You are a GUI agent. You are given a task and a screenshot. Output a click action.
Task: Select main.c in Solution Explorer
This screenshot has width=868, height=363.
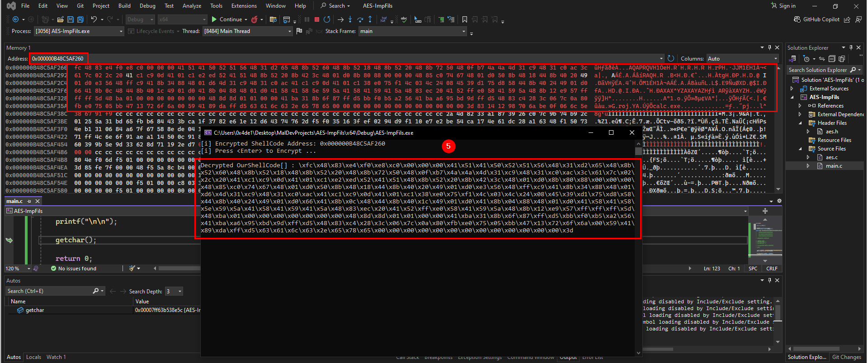point(834,166)
